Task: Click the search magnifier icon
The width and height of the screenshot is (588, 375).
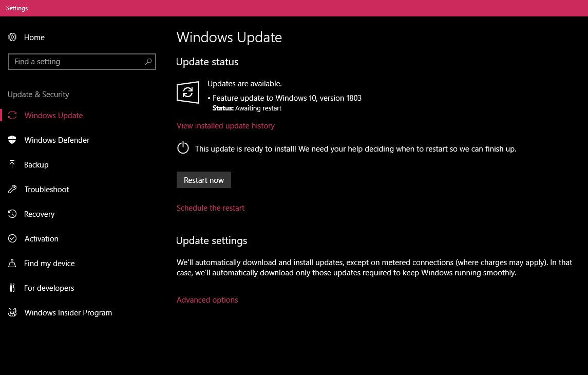Action: pyautogui.click(x=148, y=62)
